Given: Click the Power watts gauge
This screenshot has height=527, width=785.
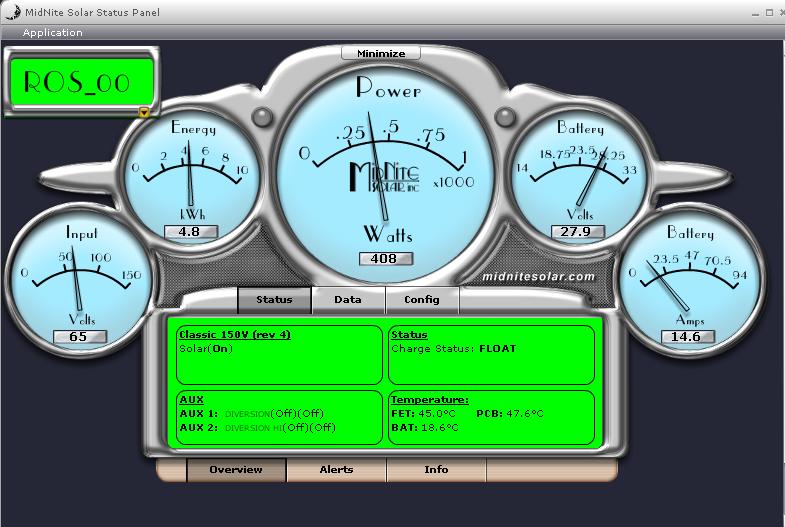Looking at the screenshot, I should pyautogui.click(x=384, y=173).
